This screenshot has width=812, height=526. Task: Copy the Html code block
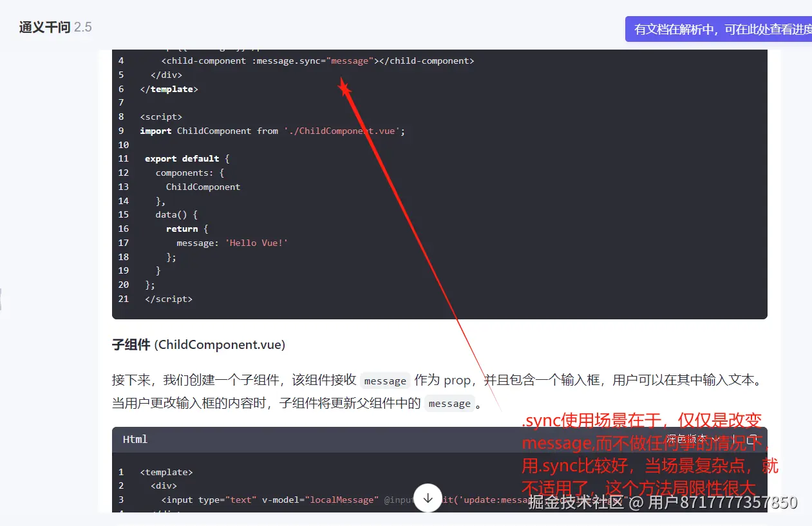pos(751,439)
